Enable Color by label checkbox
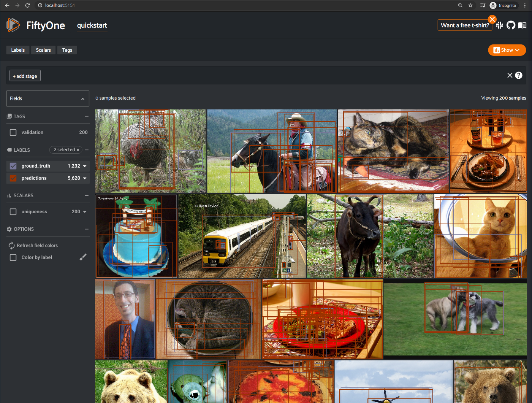 pos(13,257)
